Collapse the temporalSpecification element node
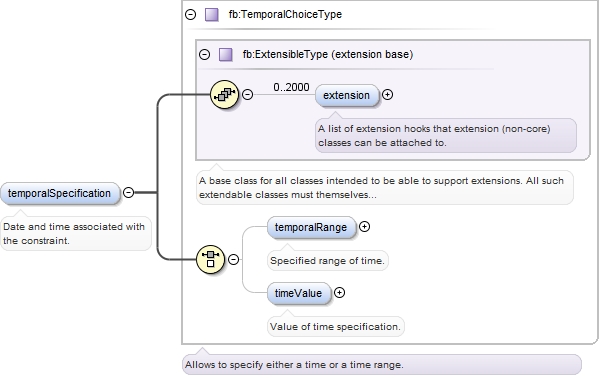600x378 pixels. click(x=129, y=192)
